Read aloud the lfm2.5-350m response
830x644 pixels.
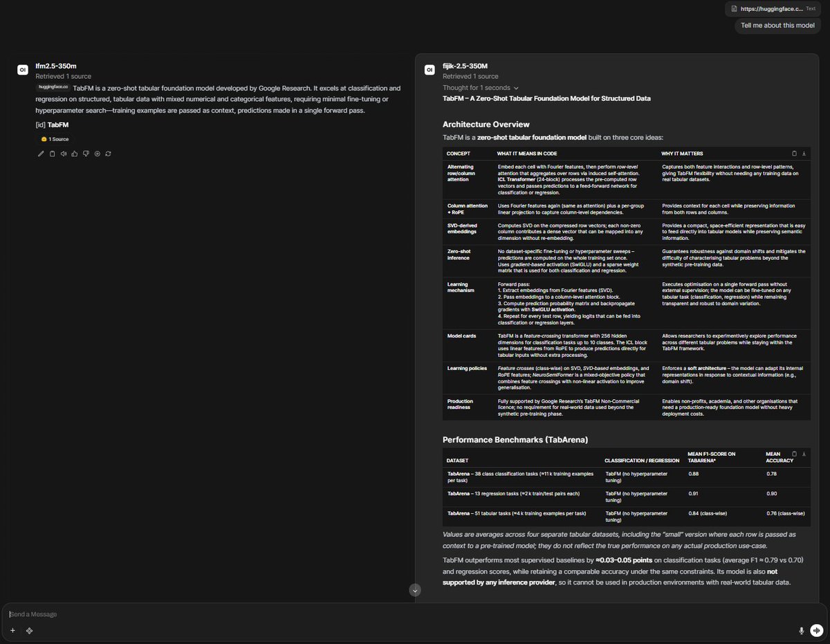coord(63,154)
